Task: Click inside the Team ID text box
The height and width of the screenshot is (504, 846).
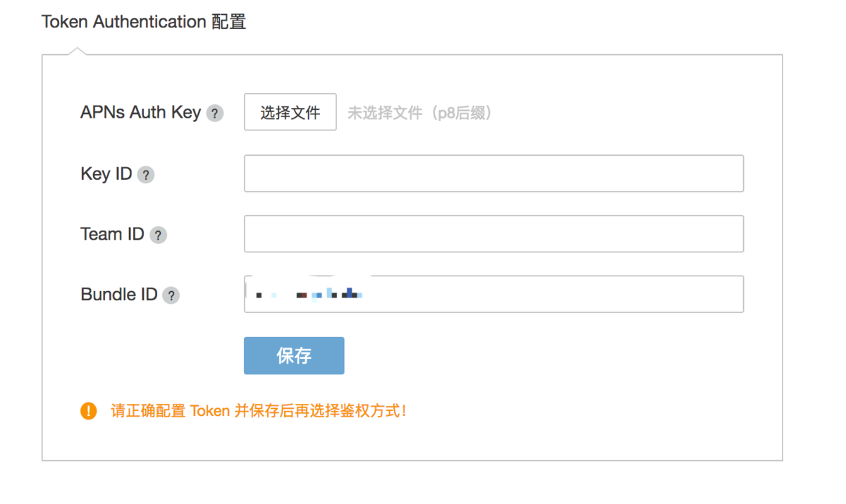Action: 493,233
